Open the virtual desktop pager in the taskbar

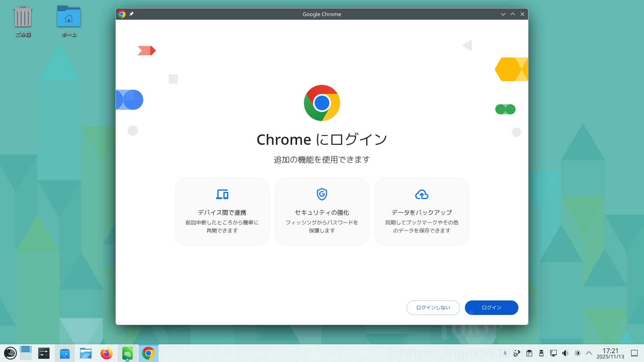click(x=26, y=353)
